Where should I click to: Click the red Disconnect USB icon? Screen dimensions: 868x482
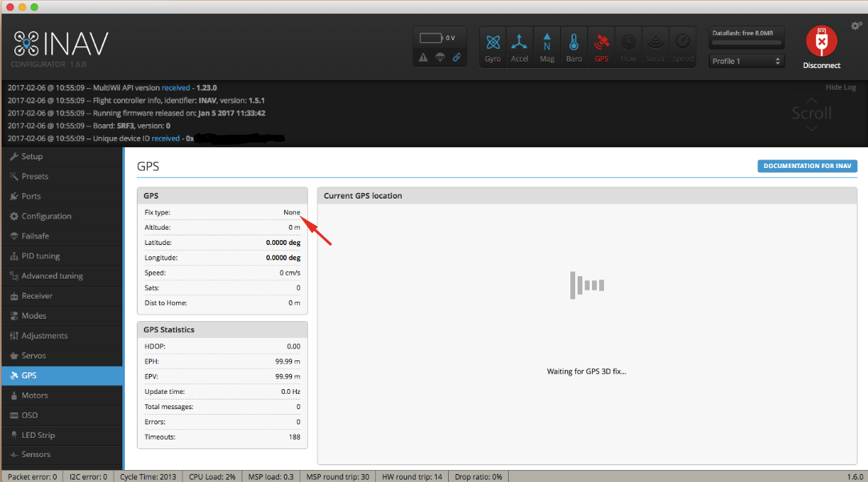click(x=822, y=41)
